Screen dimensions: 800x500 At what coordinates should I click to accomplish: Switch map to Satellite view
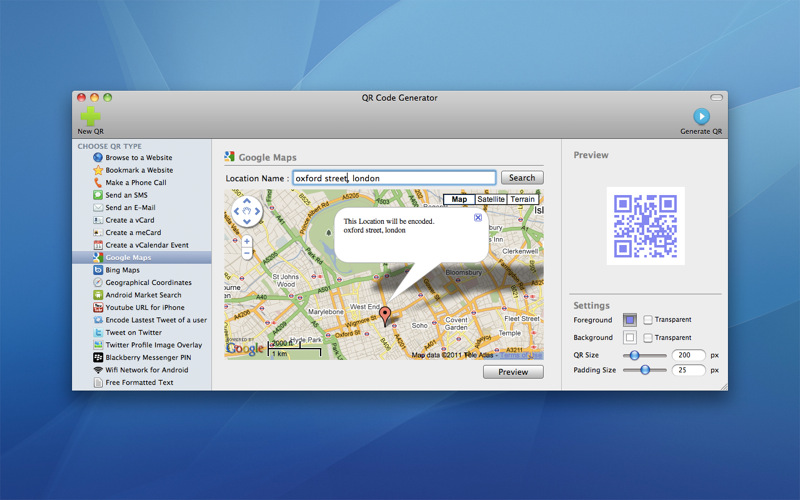point(491,199)
